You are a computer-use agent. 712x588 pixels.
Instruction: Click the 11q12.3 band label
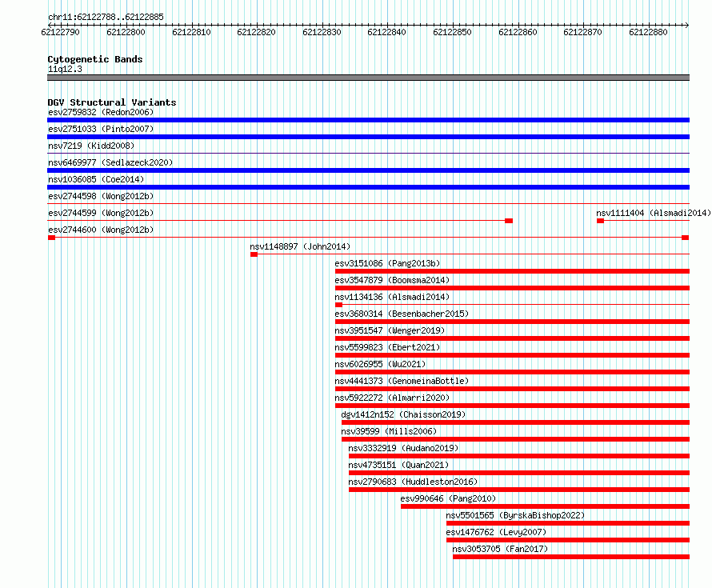(x=65, y=69)
